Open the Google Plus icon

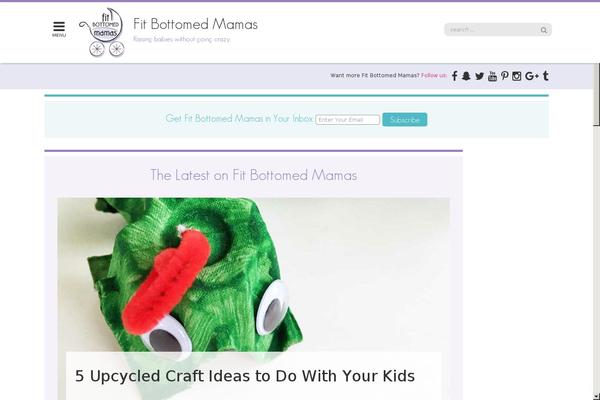tap(532, 76)
